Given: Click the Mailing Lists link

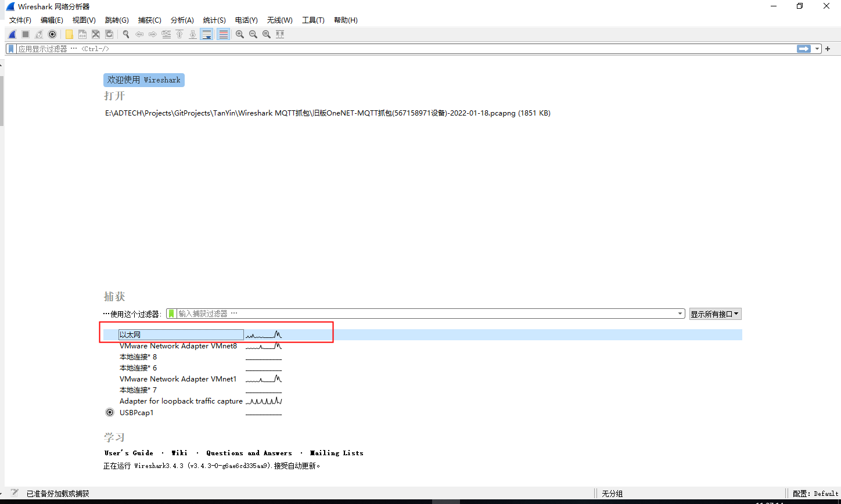Looking at the screenshot, I should tap(337, 453).
